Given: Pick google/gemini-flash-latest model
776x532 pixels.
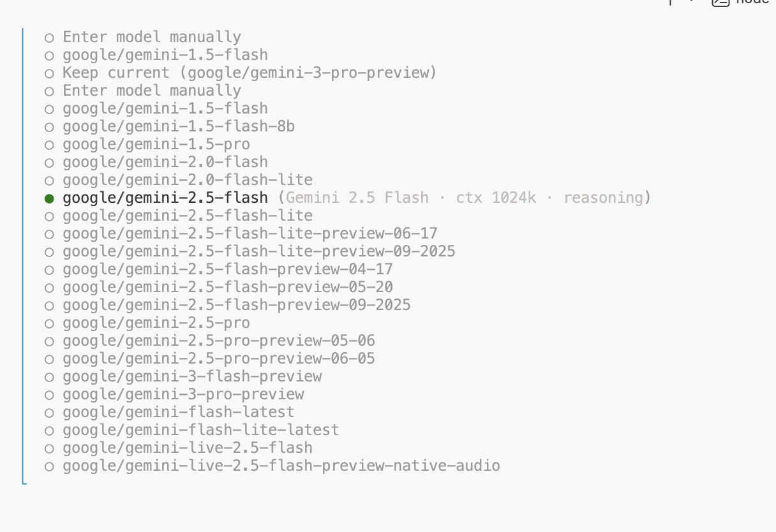Looking at the screenshot, I should tap(178, 412).
